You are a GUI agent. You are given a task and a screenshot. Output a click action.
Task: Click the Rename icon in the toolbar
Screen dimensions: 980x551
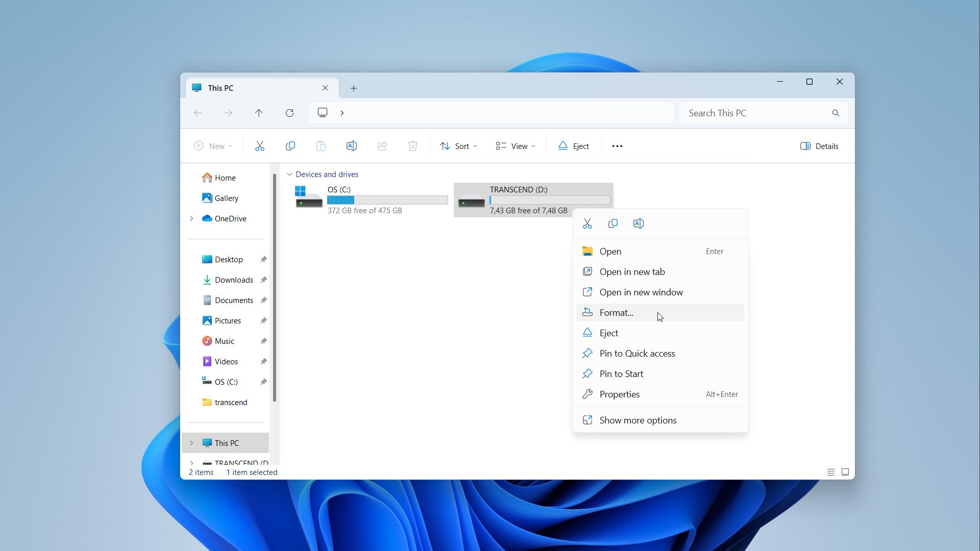pyautogui.click(x=351, y=146)
